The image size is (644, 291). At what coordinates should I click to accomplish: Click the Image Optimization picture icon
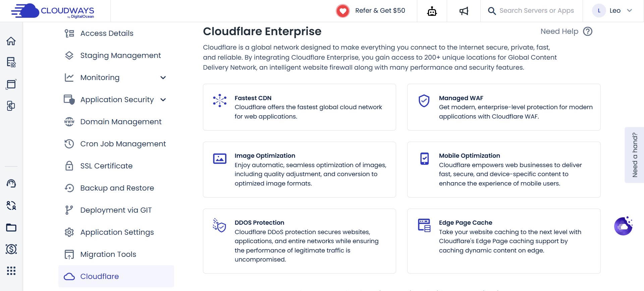tap(220, 158)
